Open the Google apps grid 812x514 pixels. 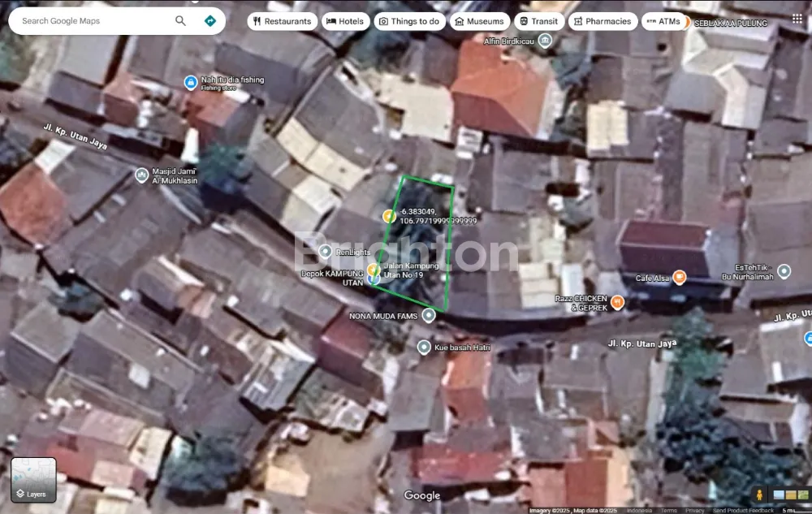(x=797, y=19)
